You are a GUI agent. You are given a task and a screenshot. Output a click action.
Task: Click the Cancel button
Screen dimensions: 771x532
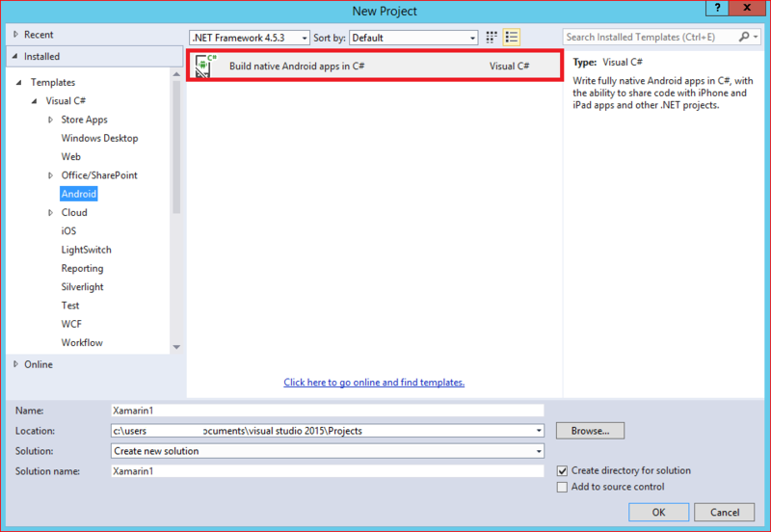pos(725,513)
